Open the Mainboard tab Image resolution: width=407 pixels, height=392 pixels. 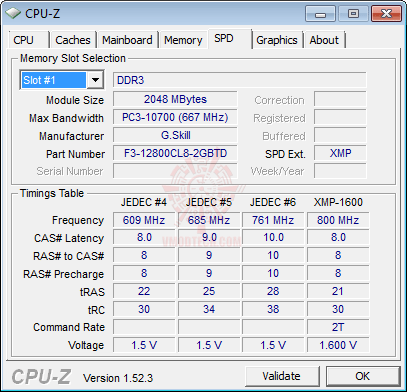[127, 40]
